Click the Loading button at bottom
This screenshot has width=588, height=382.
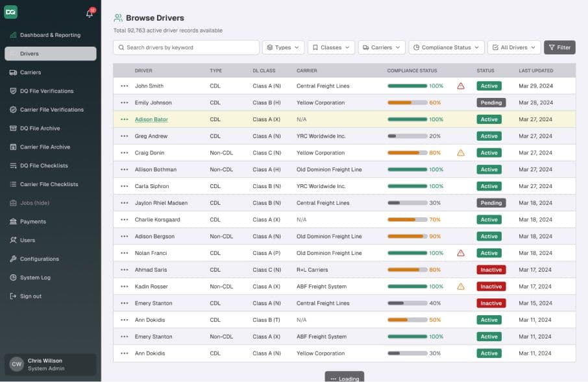click(344, 377)
